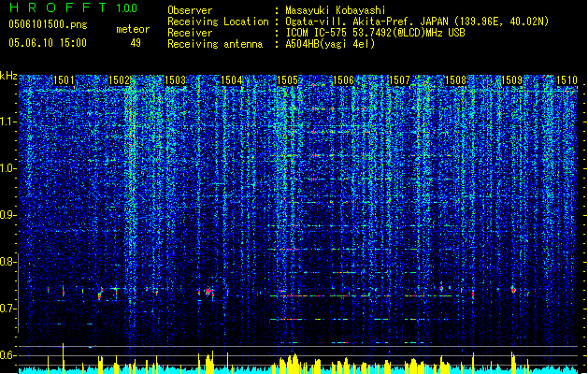Click the 1.1 frequency axis label
588x374 pixels.
point(7,122)
